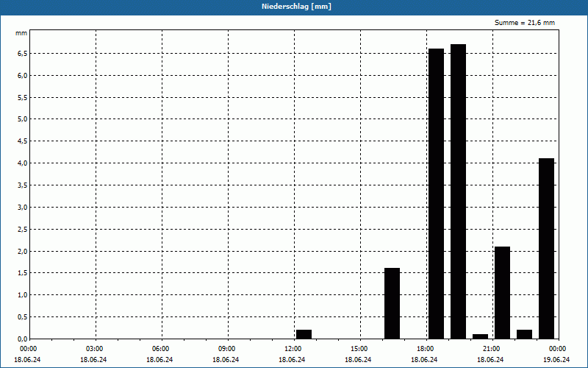Select the tallest bar reaching 6,7 mm
The image size is (588, 368).
[x=458, y=191]
